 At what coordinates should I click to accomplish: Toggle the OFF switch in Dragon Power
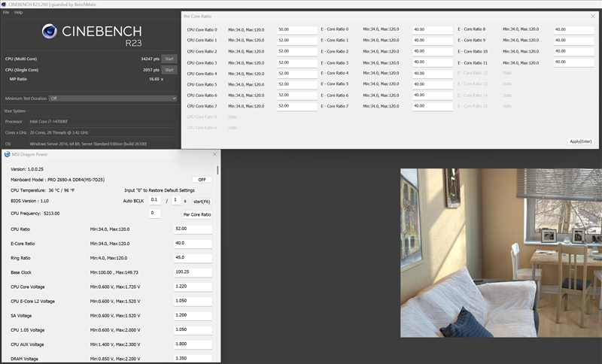(x=202, y=180)
